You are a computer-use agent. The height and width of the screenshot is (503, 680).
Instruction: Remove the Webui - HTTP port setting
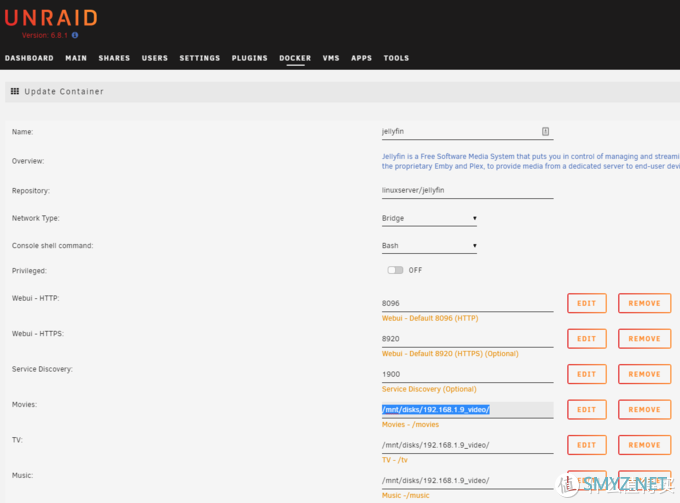(644, 303)
